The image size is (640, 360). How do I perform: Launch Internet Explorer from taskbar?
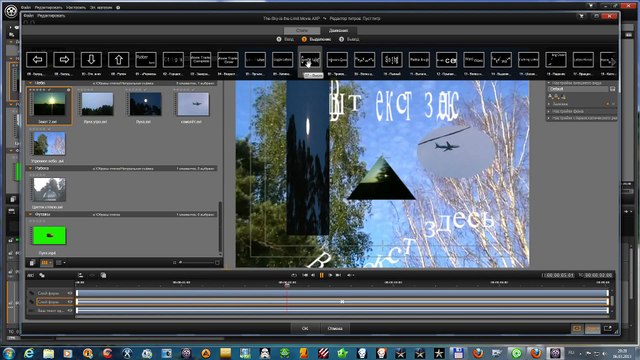(29, 353)
